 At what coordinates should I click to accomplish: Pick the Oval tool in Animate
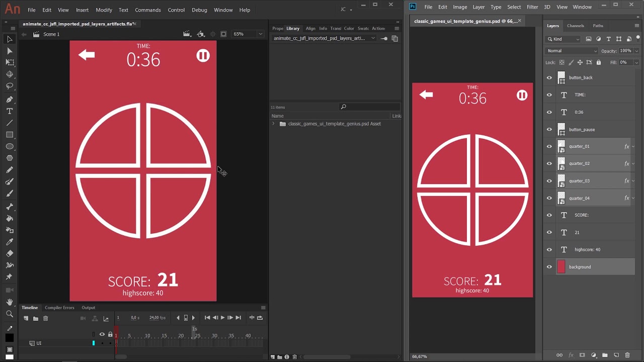(x=10, y=146)
